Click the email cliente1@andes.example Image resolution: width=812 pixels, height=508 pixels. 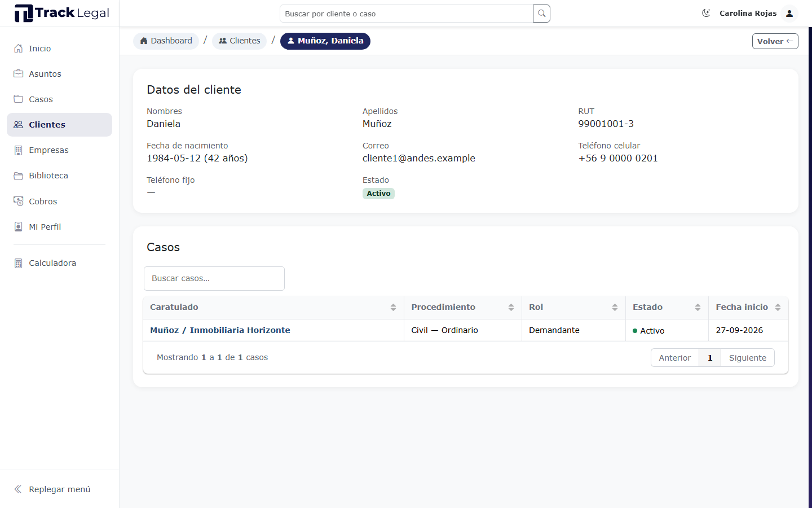coord(419,158)
